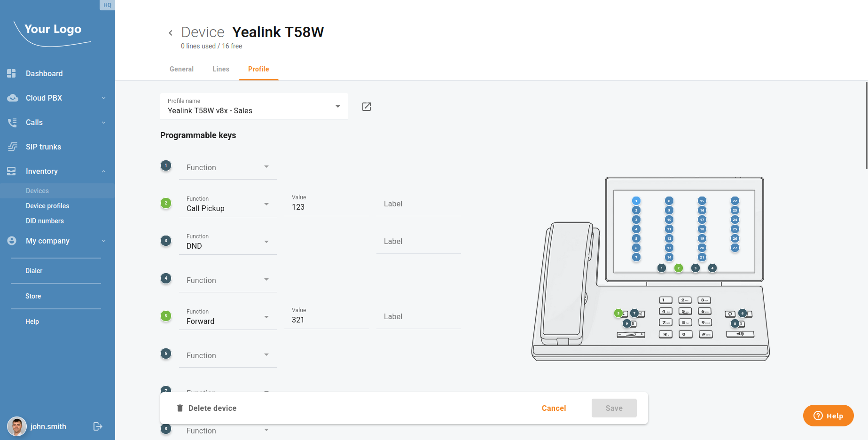
Task: Switch to the General tab
Action: [181, 69]
